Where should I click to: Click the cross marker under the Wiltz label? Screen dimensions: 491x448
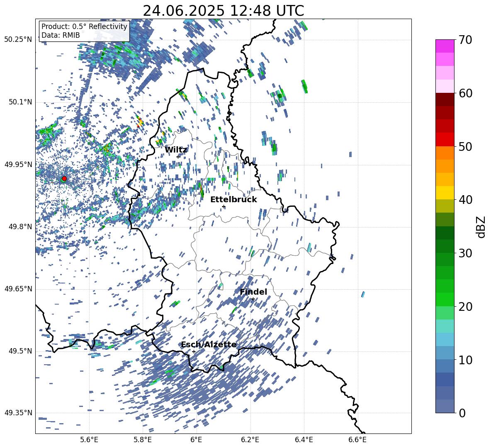[x=178, y=157]
